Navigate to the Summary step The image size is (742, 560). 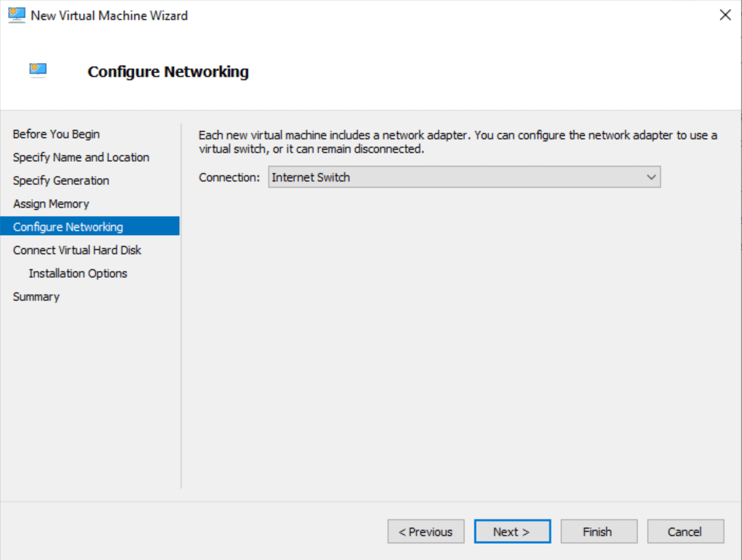36,296
